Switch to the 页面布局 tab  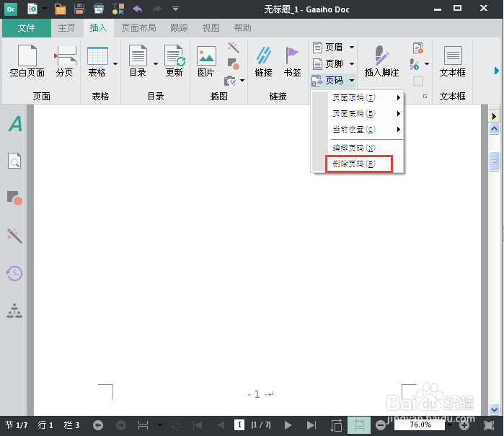139,28
